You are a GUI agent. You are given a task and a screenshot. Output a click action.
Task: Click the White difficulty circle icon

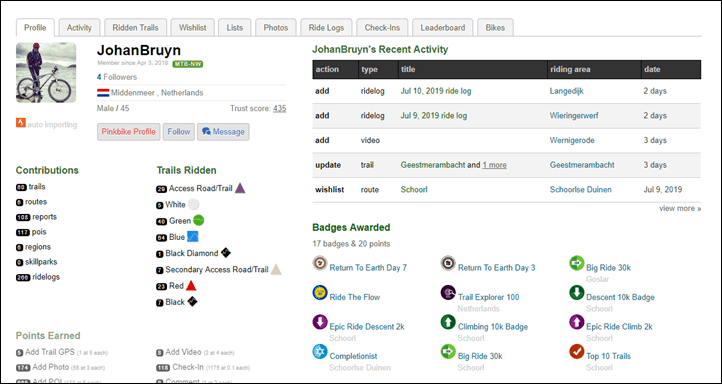193,204
